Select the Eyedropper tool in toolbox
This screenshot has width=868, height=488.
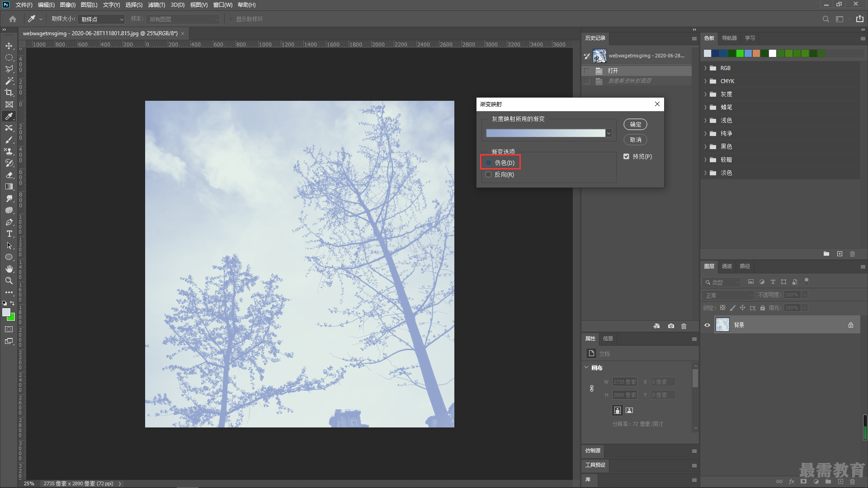(x=9, y=116)
